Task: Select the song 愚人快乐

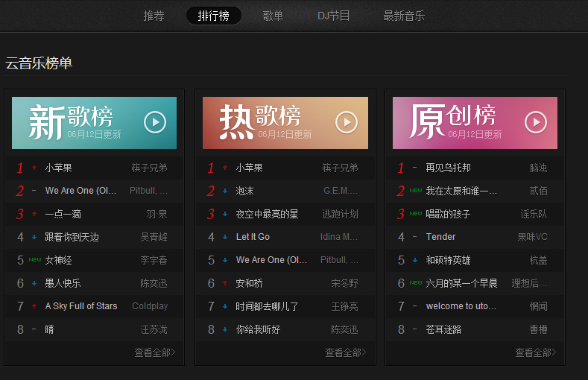Action: 63,283
